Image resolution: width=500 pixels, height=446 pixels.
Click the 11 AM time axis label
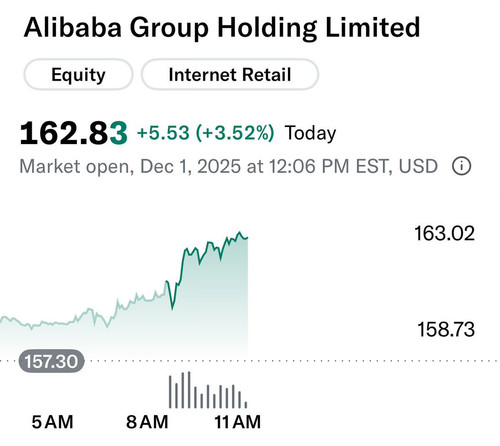tap(237, 422)
